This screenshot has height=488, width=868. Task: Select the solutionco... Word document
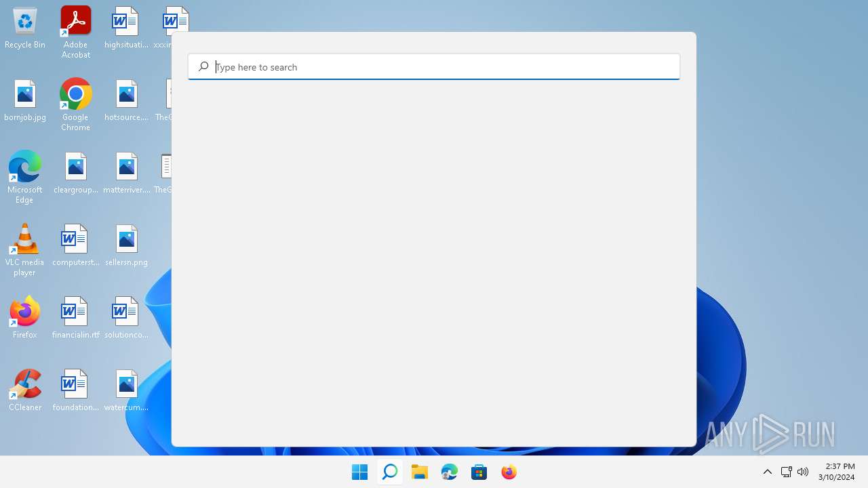coord(126,319)
